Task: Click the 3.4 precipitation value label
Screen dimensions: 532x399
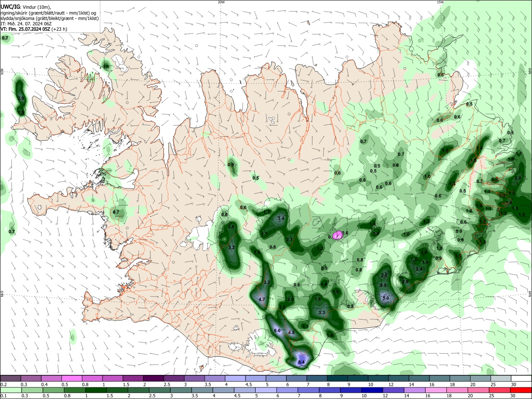Action: [x=281, y=218]
